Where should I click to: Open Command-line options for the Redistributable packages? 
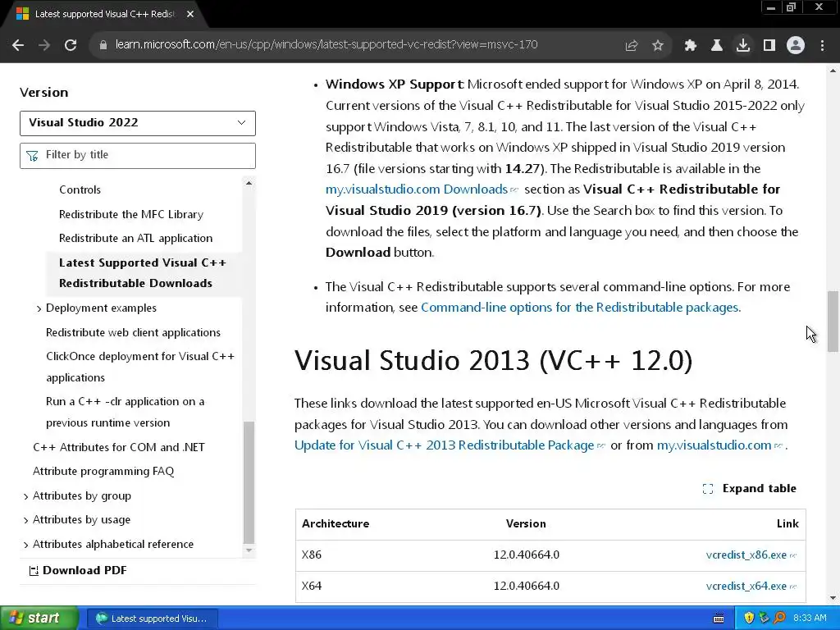pos(580,308)
